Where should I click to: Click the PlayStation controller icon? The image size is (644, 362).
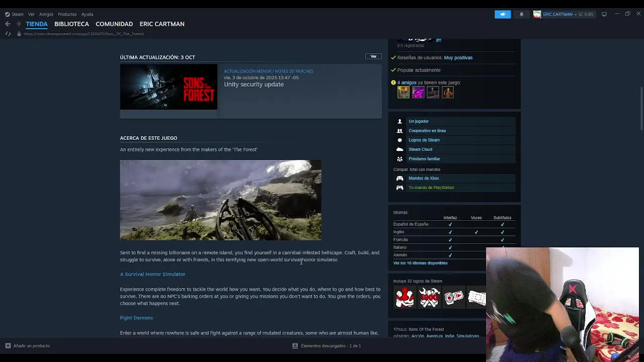pos(399,188)
